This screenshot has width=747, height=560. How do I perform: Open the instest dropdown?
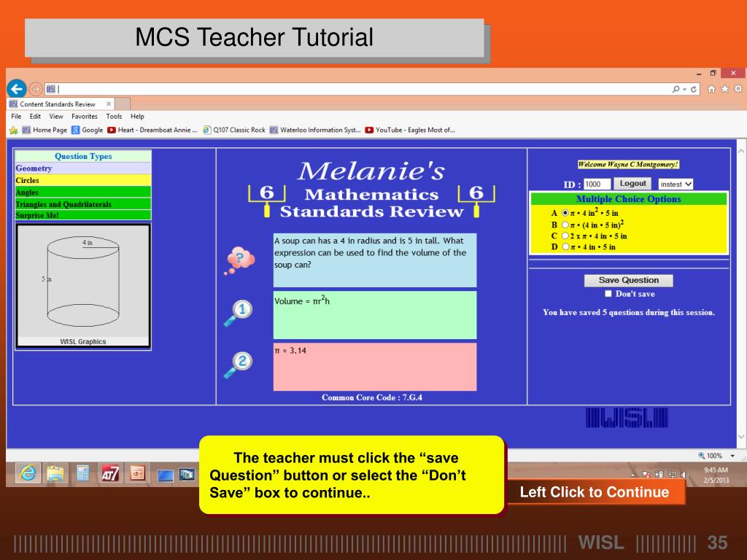pos(676,184)
